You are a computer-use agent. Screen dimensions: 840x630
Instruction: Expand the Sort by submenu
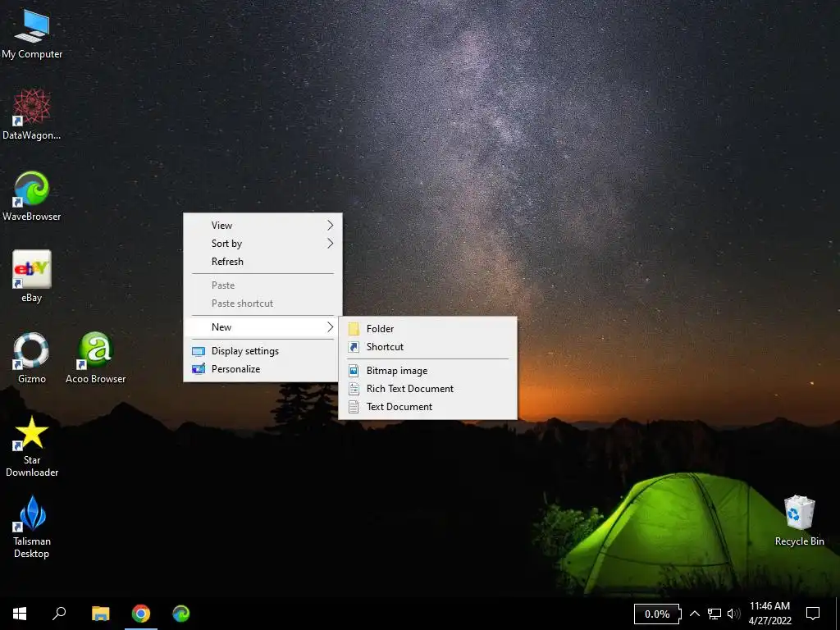coord(262,244)
